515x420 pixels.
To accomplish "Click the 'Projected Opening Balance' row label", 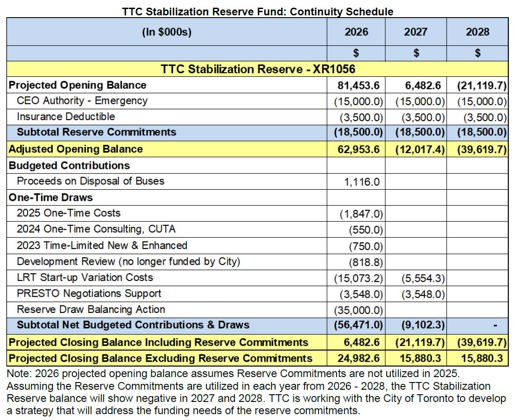I will click(x=78, y=85).
